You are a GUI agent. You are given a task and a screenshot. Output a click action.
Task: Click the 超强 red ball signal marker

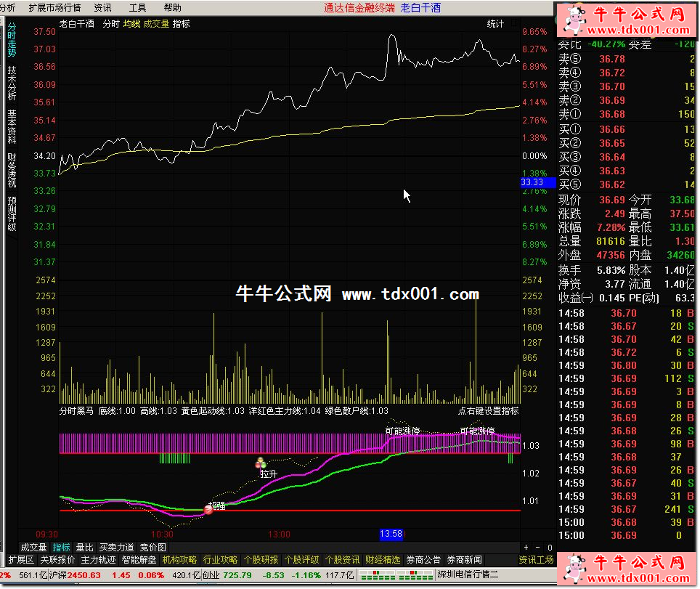click(208, 509)
